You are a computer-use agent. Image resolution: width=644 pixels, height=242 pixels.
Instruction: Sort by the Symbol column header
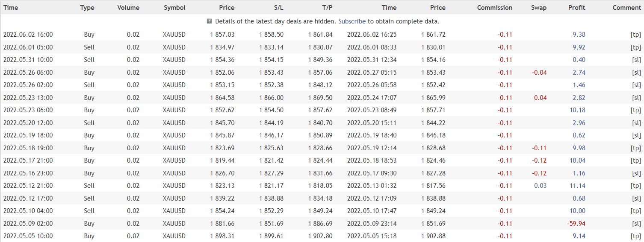coord(174,8)
